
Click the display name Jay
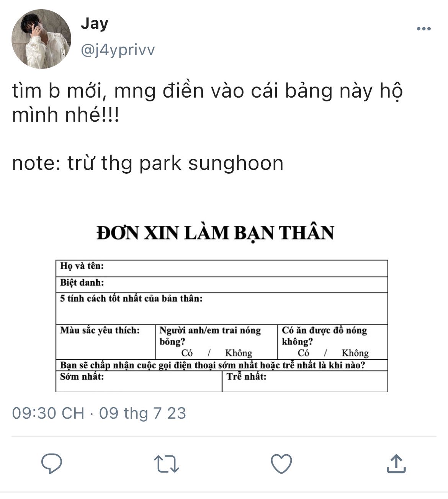95,24
